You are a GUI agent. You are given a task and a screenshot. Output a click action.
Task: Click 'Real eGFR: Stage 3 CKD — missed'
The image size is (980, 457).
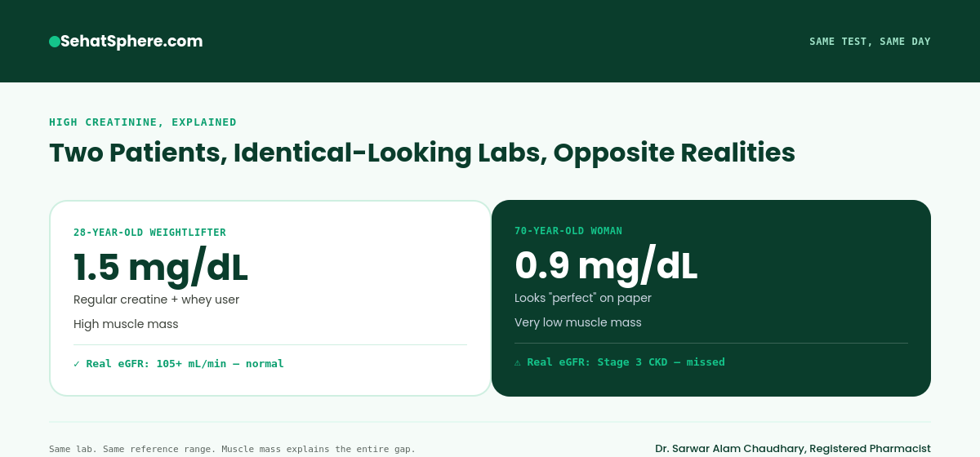click(626, 362)
